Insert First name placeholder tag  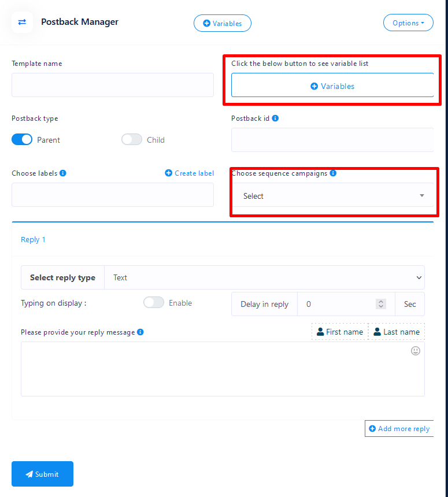point(340,332)
